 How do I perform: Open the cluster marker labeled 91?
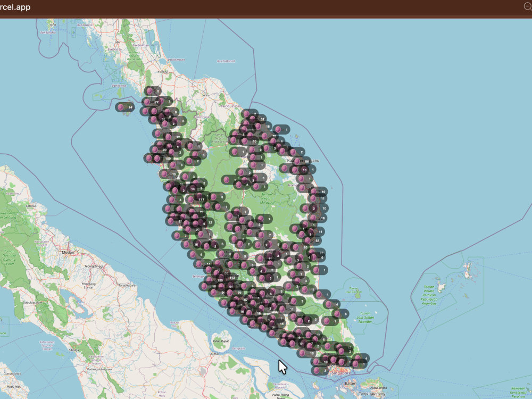(x=226, y=287)
